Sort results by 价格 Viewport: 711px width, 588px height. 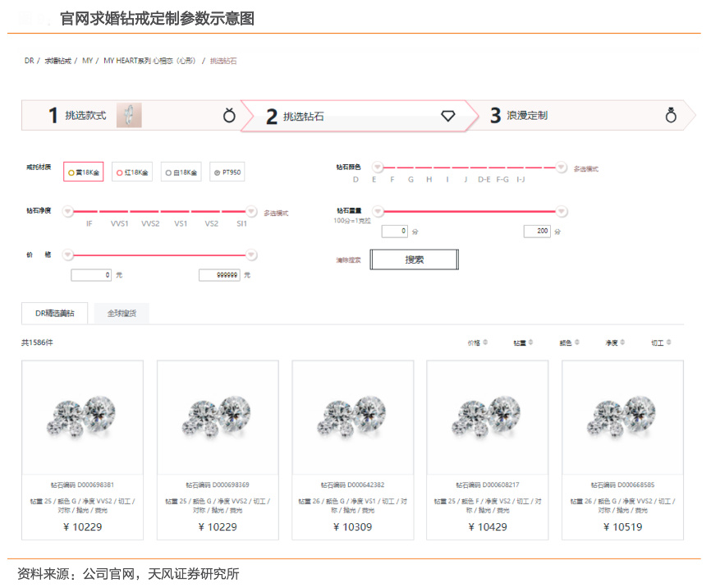point(478,342)
